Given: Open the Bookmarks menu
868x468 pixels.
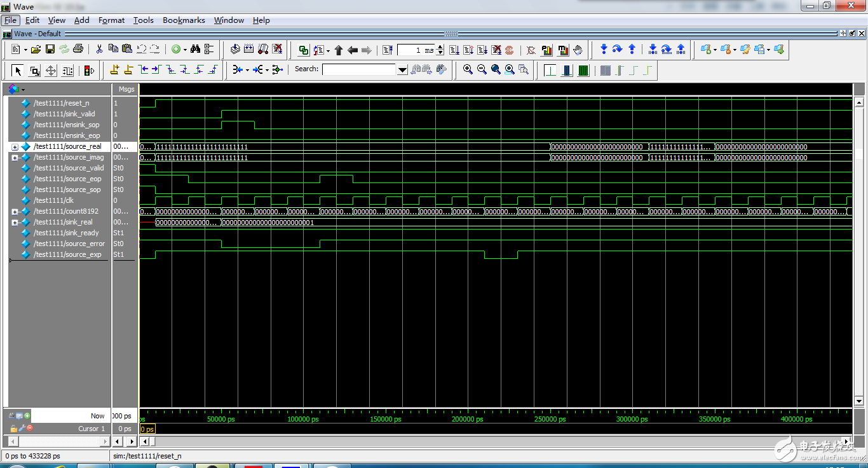Looking at the screenshot, I should (184, 20).
